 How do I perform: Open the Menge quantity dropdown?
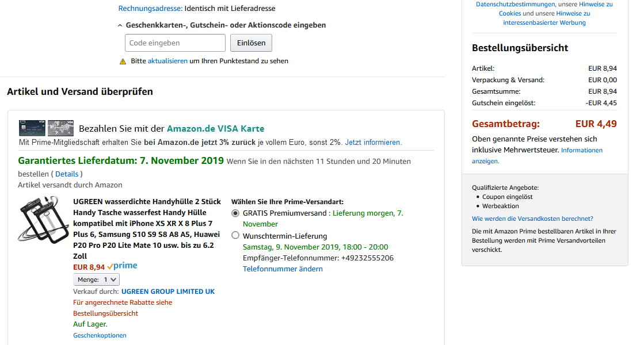(x=97, y=279)
